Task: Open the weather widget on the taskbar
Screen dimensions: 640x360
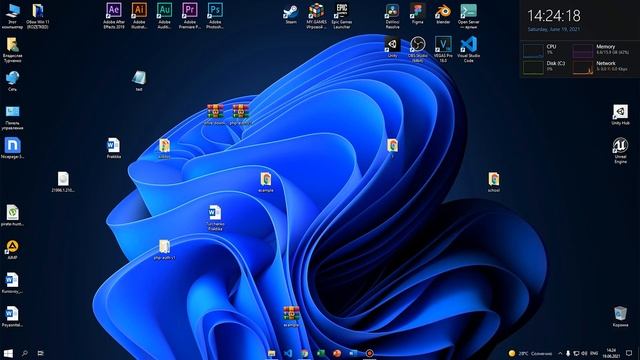Action: pos(530,353)
